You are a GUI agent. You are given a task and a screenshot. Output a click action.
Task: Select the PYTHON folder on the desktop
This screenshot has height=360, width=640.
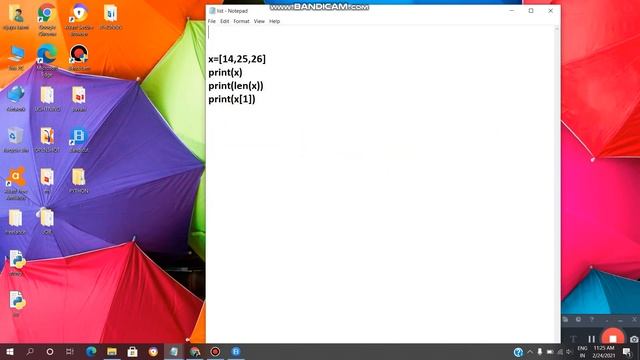click(79, 181)
